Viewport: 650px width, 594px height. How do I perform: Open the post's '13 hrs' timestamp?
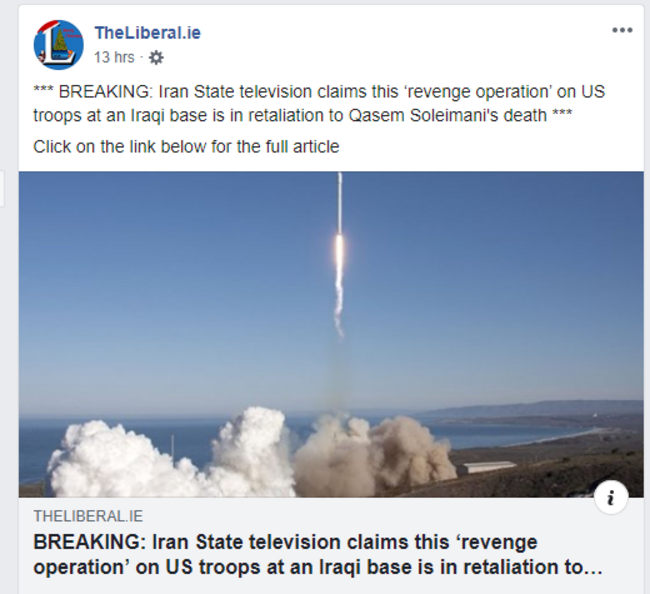[x=114, y=57]
